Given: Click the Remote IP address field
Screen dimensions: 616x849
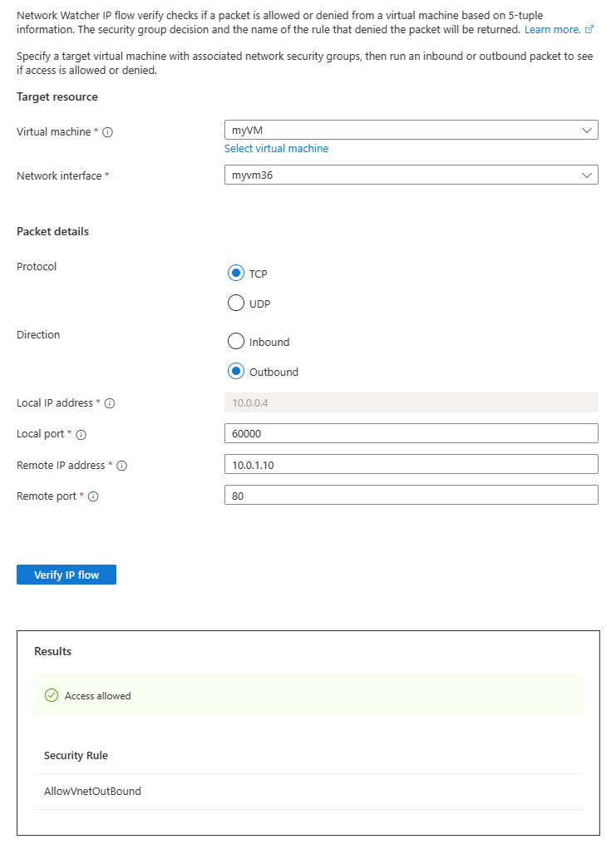Looking at the screenshot, I should [411, 465].
